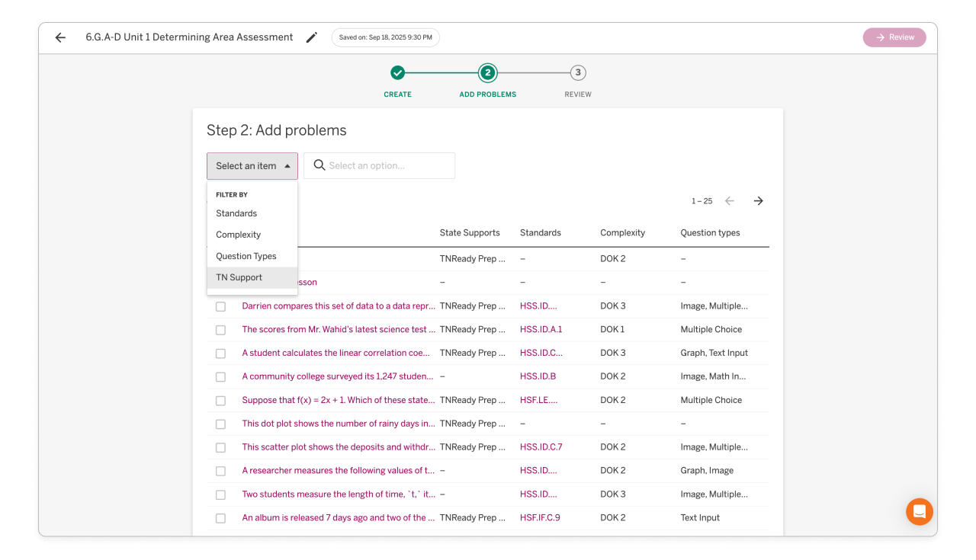Click the pencil edit title icon

pos(311,37)
